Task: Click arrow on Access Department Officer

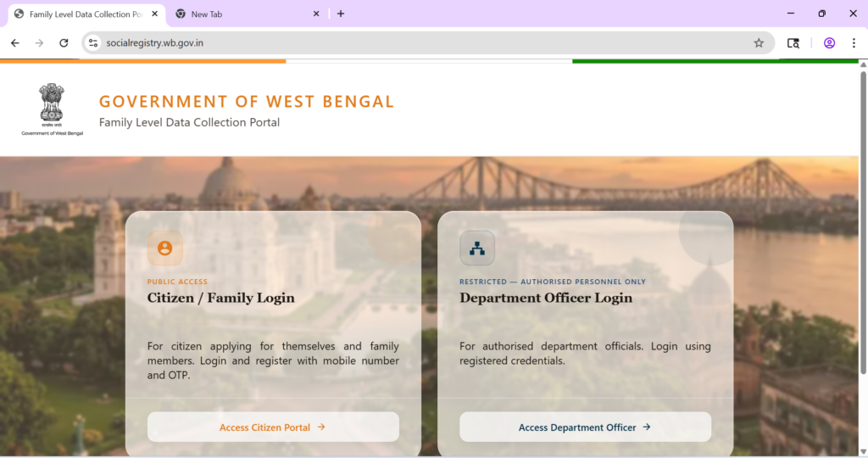Action: tap(647, 427)
